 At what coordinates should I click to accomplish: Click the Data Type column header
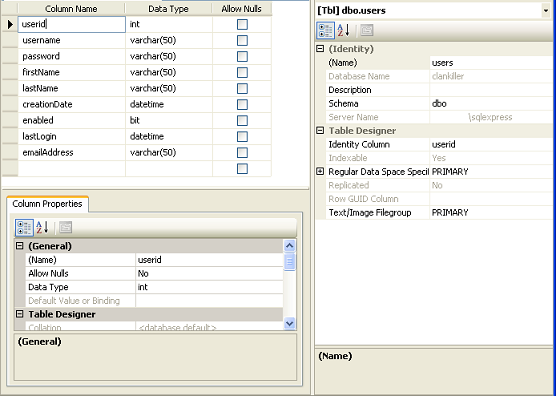[x=168, y=9]
